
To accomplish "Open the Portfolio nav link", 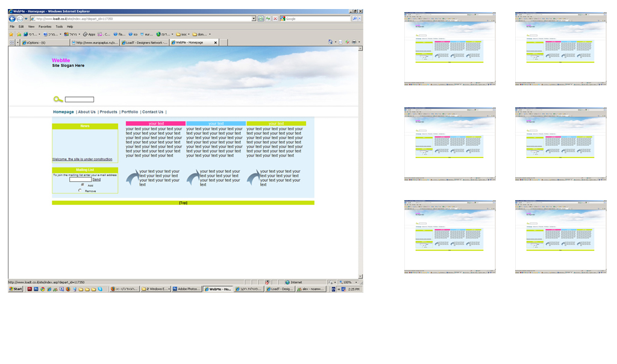I will (130, 111).
